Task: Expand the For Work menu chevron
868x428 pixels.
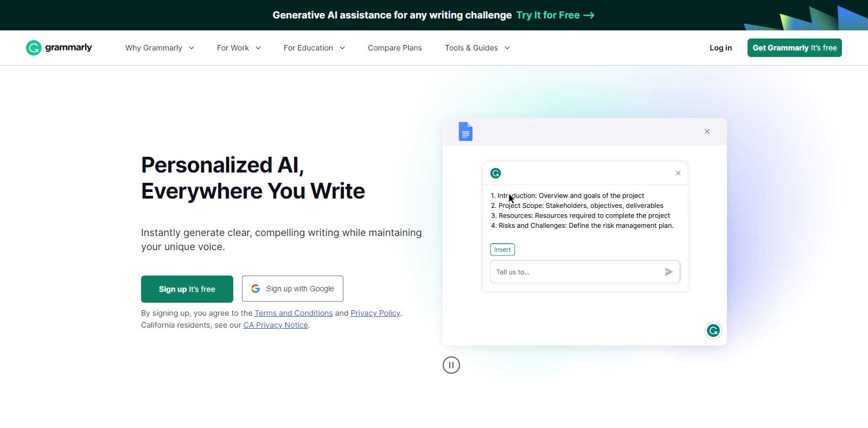Action: [258, 48]
